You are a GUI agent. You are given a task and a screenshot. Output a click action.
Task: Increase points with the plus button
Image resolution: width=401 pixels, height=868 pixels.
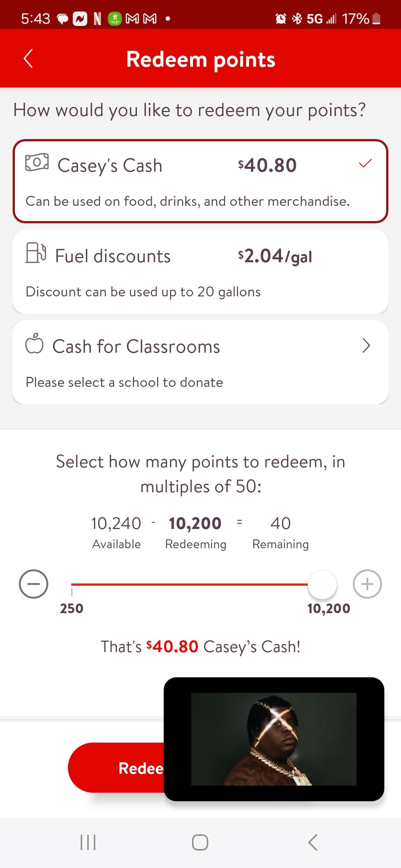[x=367, y=584]
